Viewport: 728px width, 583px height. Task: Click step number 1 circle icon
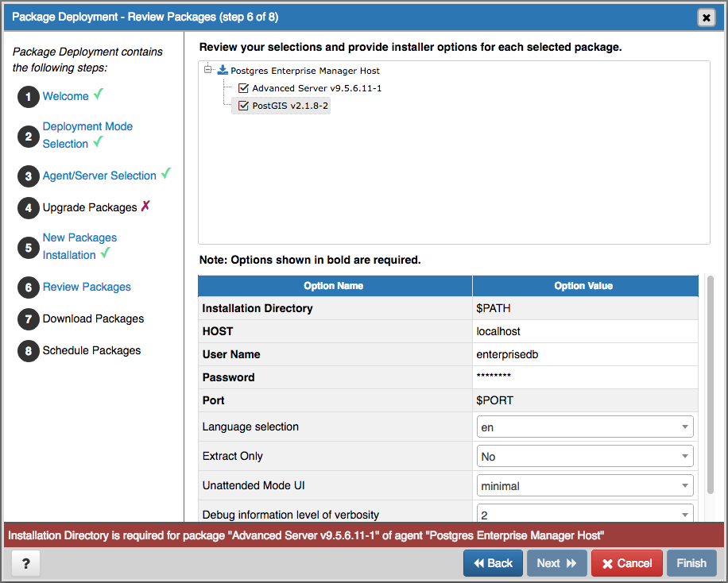[29, 97]
